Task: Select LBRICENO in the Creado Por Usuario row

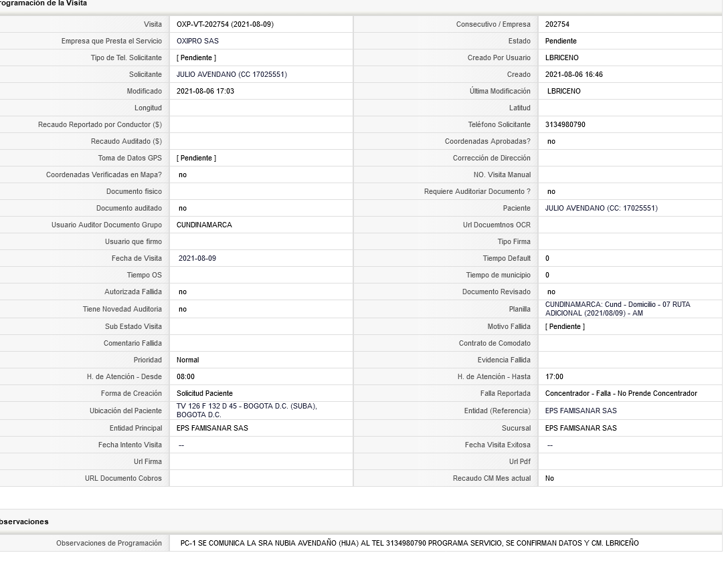Action: [562, 58]
